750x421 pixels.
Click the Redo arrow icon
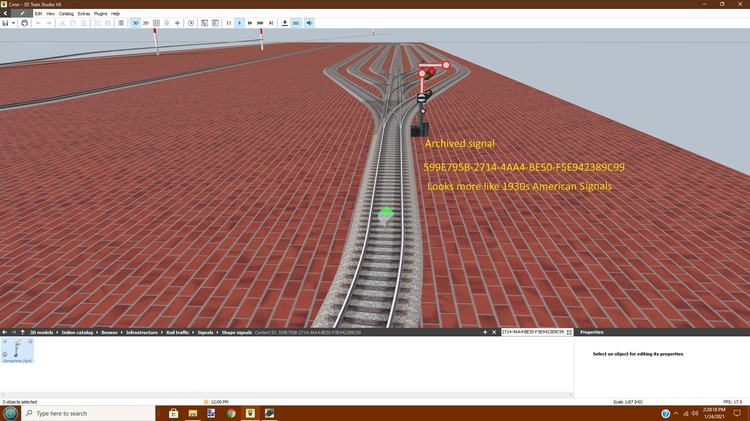49,23
